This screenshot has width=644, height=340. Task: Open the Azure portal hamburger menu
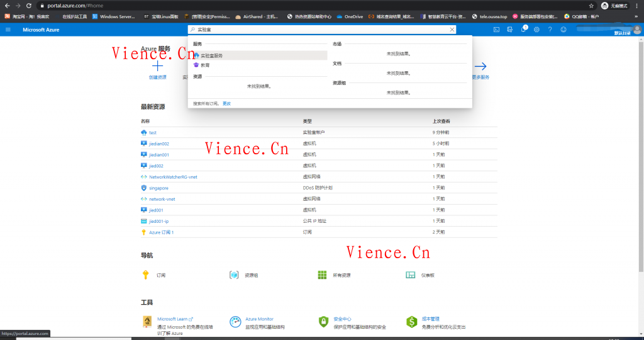8,30
